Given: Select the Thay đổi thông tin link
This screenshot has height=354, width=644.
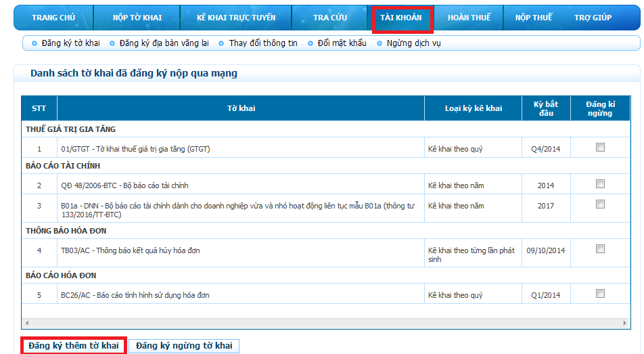Looking at the screenshot, I should tap(263, 43).
